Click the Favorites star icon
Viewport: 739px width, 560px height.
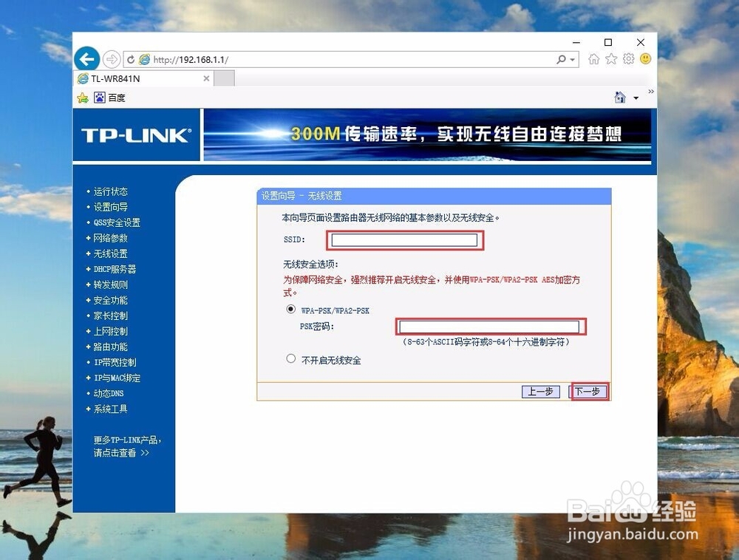pos(610,58)
